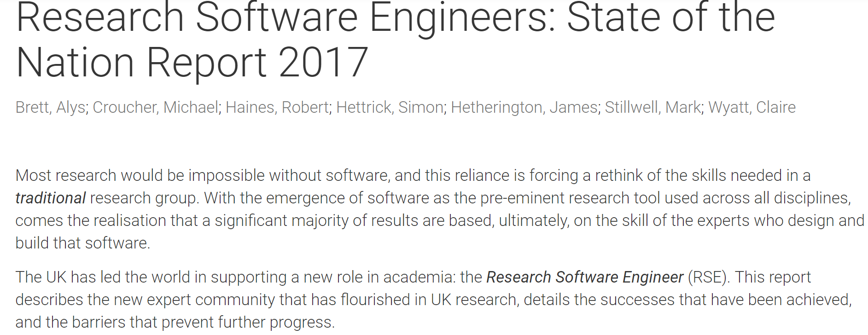This screenshot has height=335, width=868.
Task: Click the line 'build that software.'
Action: pyautogui.click(x=83, y=243)
